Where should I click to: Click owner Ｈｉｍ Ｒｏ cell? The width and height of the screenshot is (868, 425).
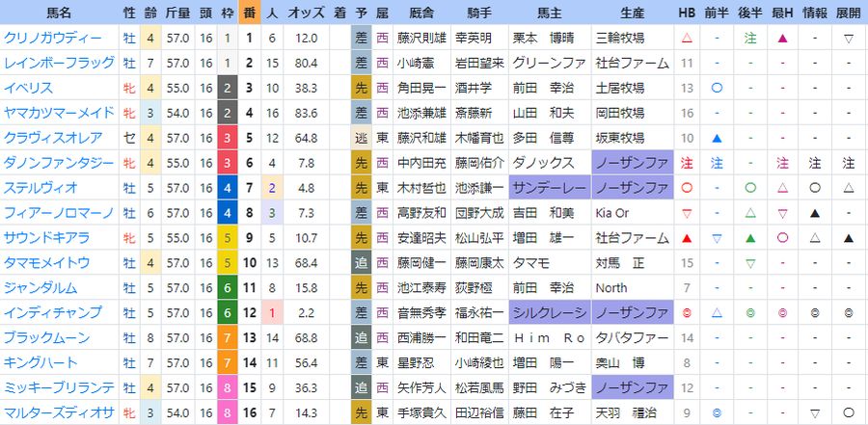pos(550,337)
